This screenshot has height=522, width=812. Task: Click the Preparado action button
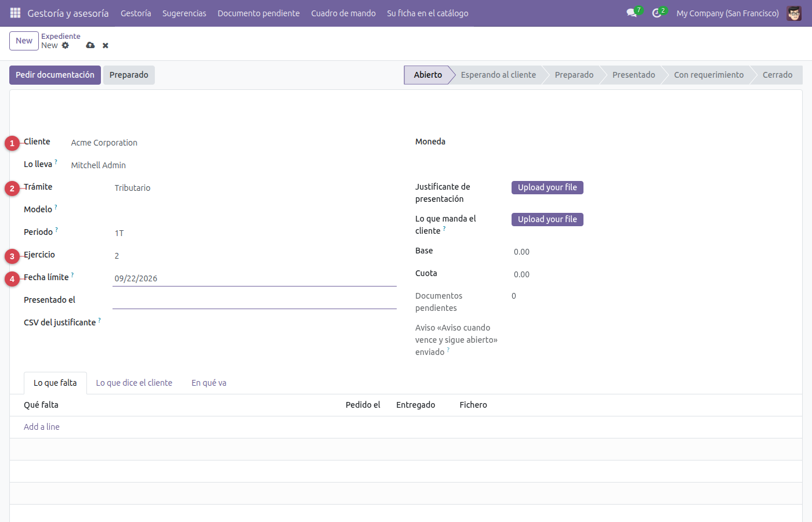(x=129, y=75)
